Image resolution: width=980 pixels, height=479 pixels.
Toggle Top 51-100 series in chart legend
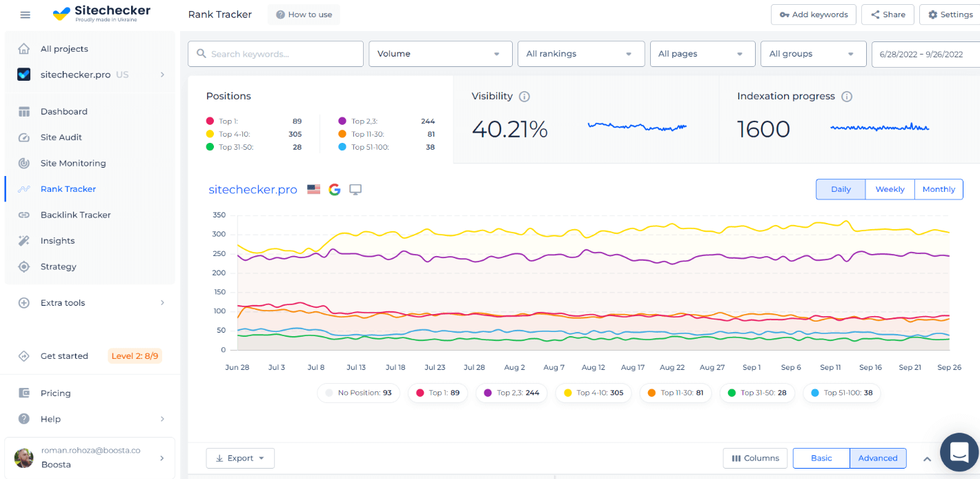[841, 393]
